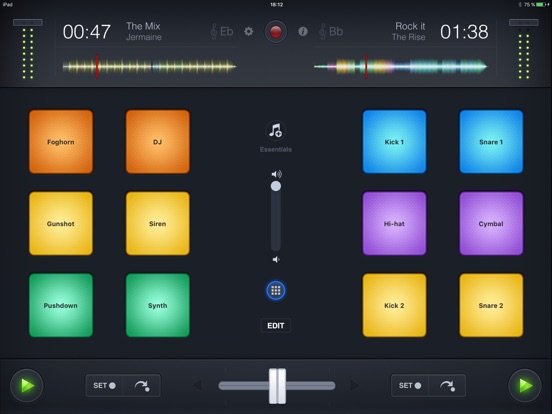
Task: Open the info icon
Action: coord(303,32)
